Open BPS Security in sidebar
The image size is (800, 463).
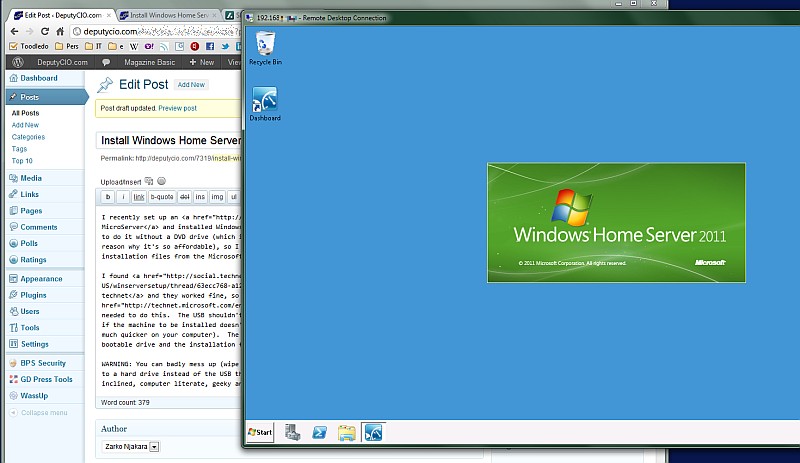(43, 363)
